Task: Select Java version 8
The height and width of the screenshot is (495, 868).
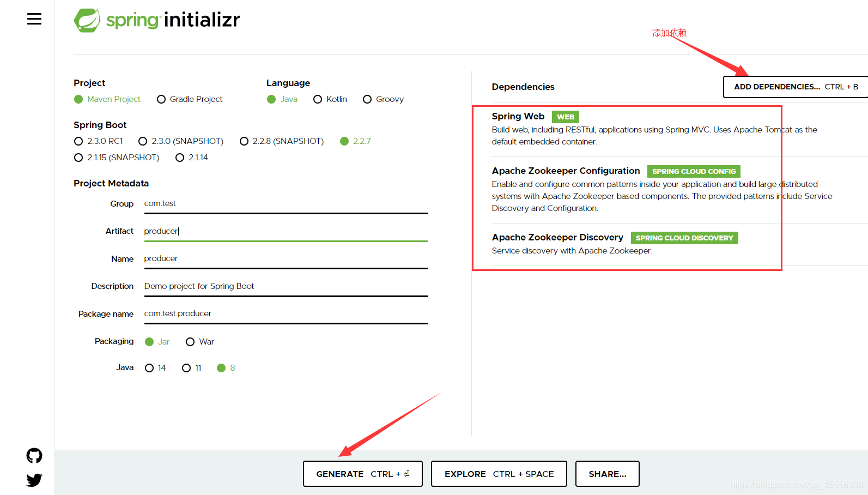Action: pos(226,368)
